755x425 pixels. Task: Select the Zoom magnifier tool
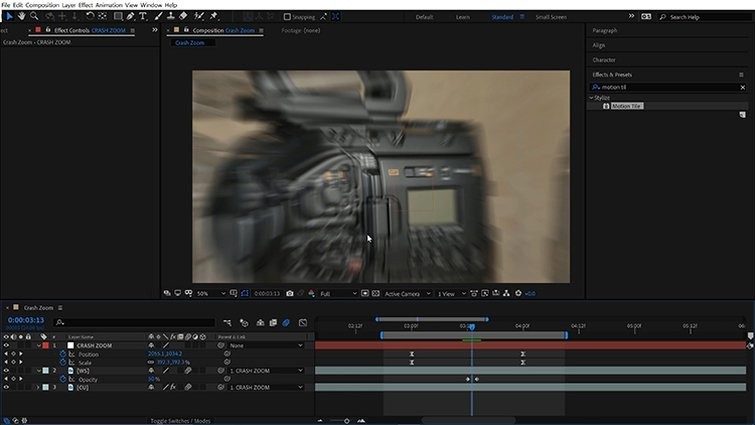point(34,16)
